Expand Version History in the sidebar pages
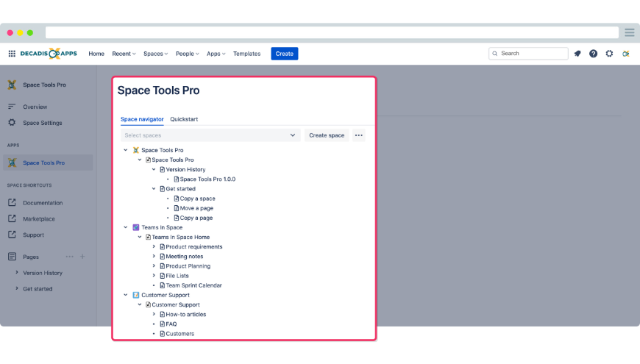The image size is (640, 364). [17, 273]
